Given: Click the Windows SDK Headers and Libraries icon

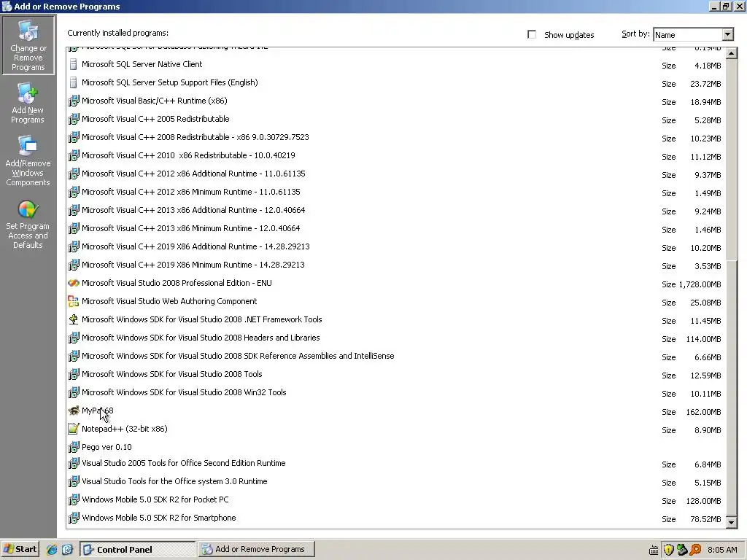Looking at the screenshot, I should click(74, 338).
